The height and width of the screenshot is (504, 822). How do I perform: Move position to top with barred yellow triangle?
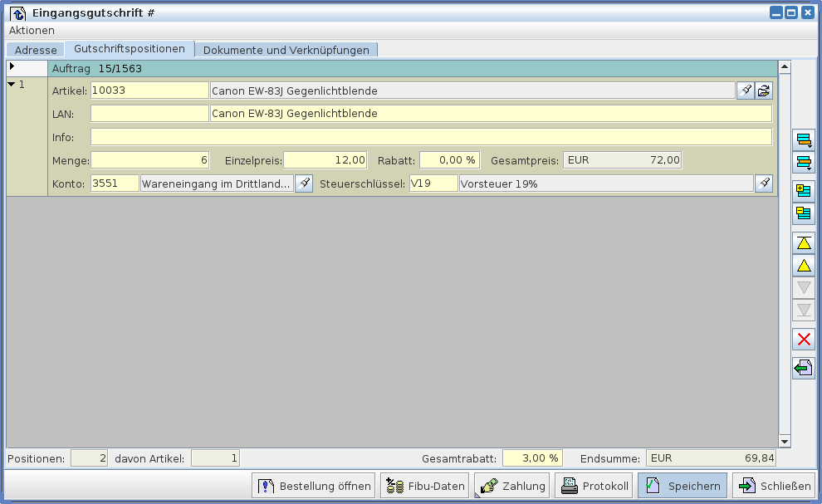pyautogui.click(x=803, y=242)
